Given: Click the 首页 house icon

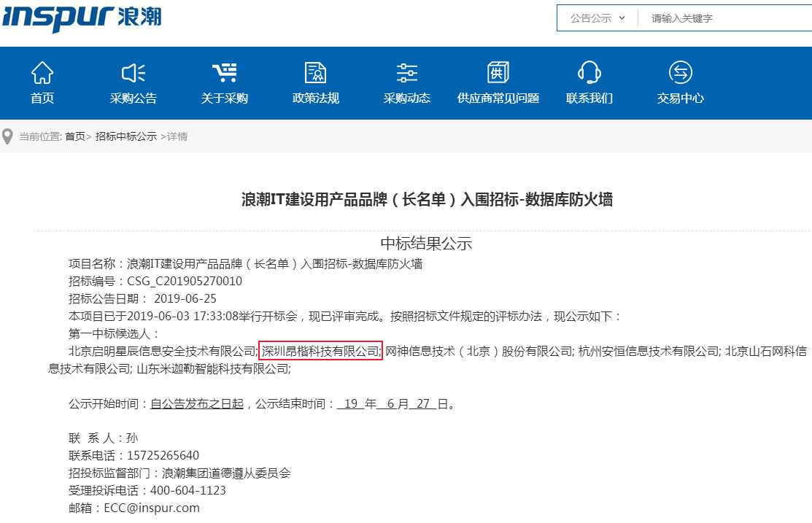Looking at the screenshot, I should (42, 72).
